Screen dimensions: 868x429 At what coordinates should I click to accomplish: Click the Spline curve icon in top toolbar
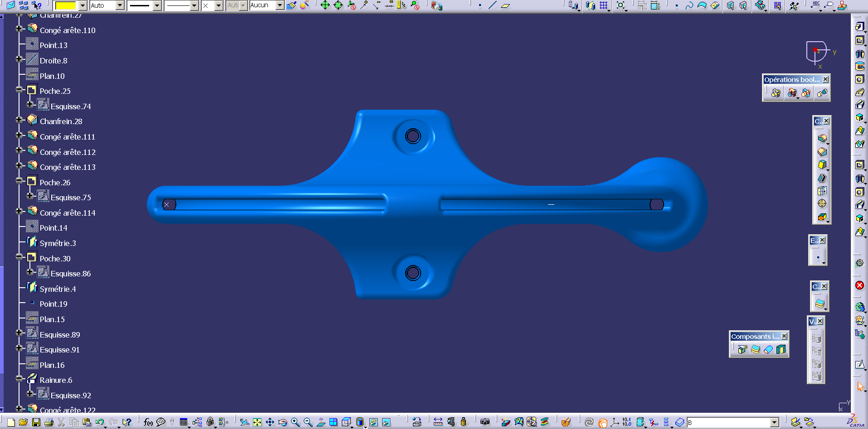click(x=689, y=5)
